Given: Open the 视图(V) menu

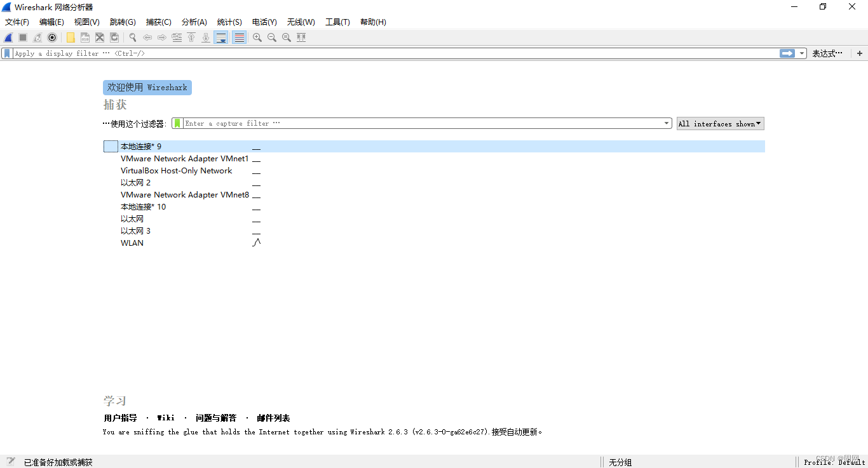Looking at the screenshot, I should tap(86, 22).
